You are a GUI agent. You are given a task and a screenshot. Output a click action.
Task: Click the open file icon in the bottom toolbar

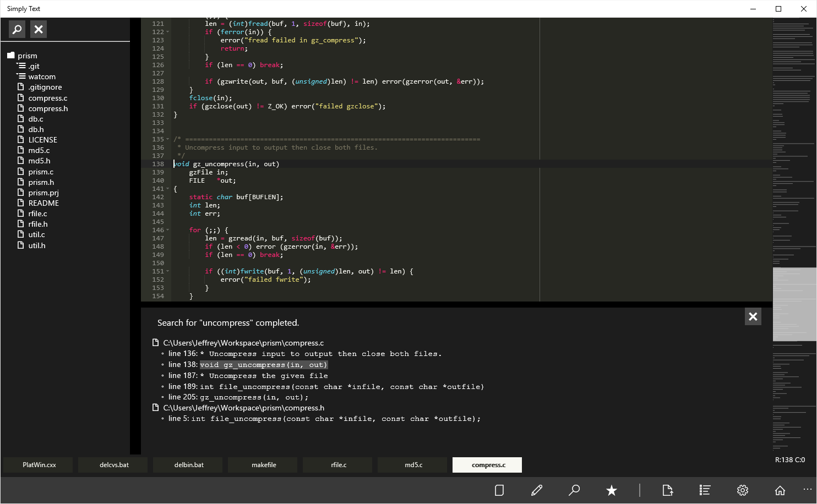(x=668, y=490)
